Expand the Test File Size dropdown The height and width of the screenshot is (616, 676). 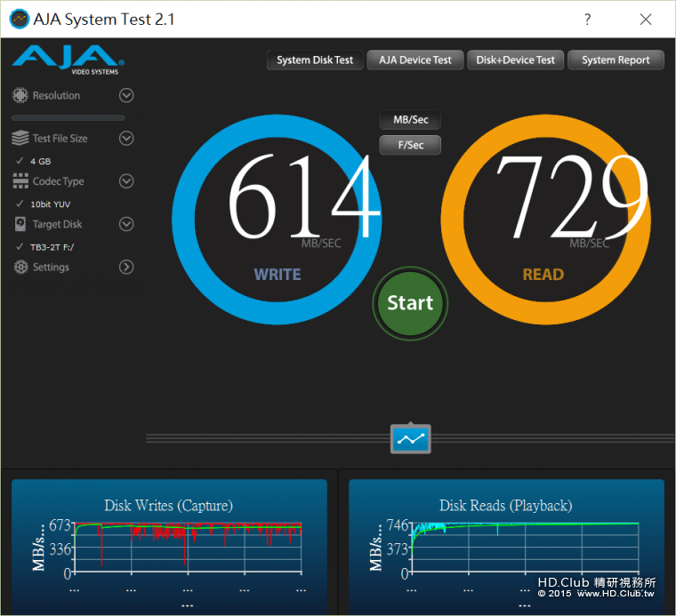tap(126, 139)
